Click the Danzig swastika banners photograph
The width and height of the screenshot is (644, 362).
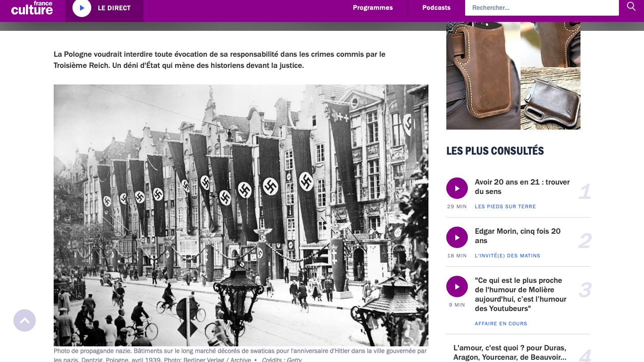point(241,215)
